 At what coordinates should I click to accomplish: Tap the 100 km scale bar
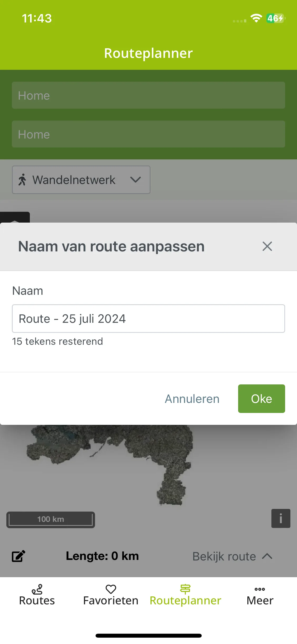(51, 520)
